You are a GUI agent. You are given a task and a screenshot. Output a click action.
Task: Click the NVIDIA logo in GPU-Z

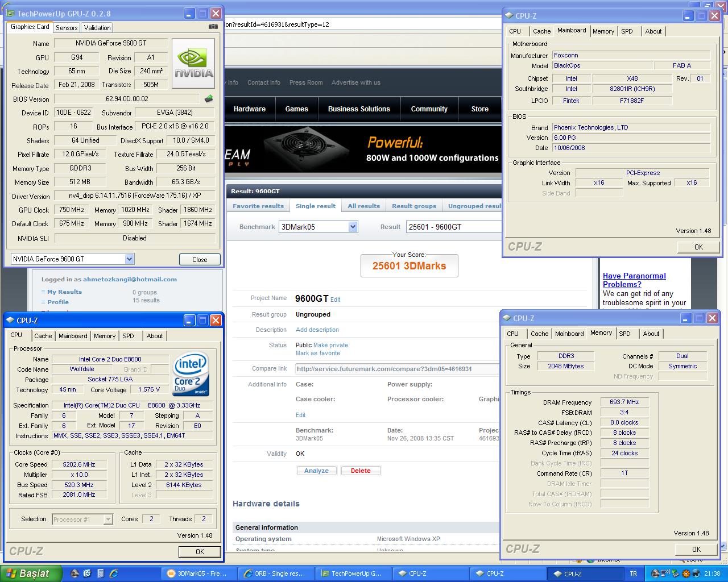[x=193, y=63]
